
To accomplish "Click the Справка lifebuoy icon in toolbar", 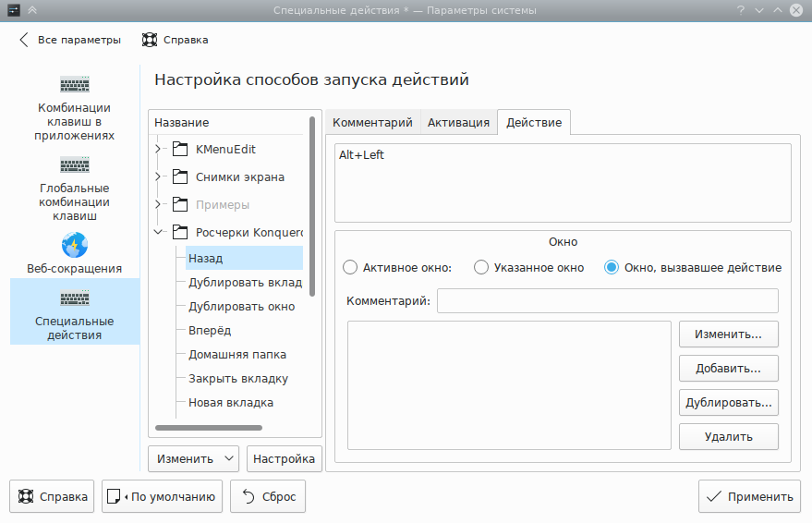I will tap(149, 40).
